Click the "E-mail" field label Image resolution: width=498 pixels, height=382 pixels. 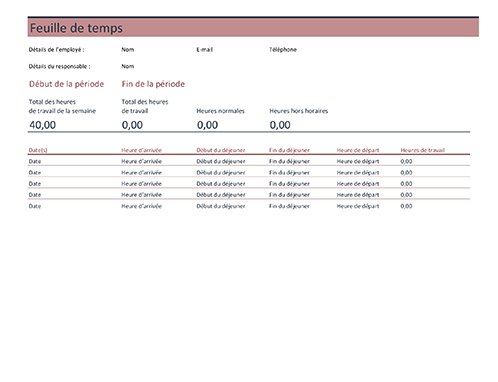point(205,50)
